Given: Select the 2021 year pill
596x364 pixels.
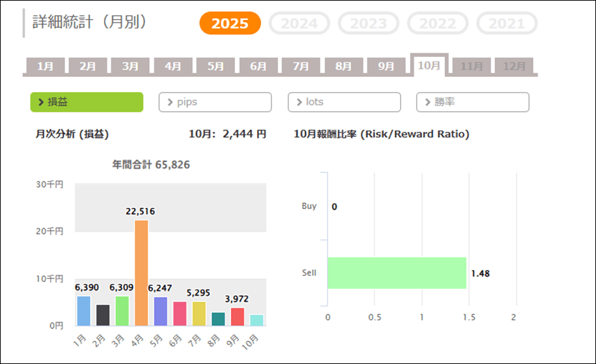Looking at the screenshot, I should click(x=507, y=24).
